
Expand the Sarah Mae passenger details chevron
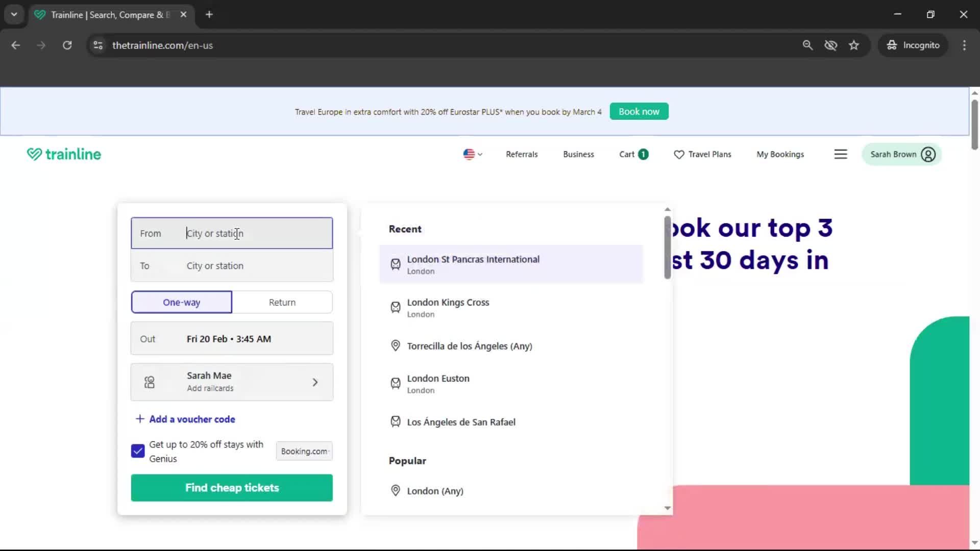point(315,382)
